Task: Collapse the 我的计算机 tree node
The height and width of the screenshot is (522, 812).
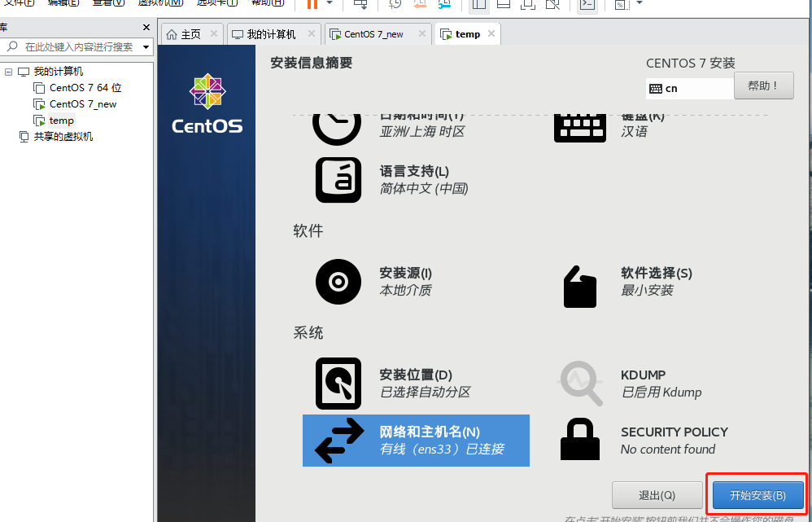Action: coord(8,72)
